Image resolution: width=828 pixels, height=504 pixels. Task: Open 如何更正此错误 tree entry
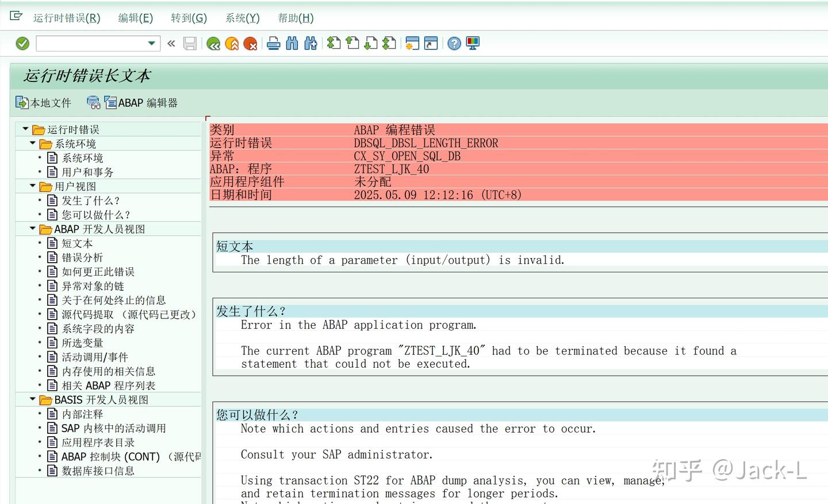pos(98,272)
